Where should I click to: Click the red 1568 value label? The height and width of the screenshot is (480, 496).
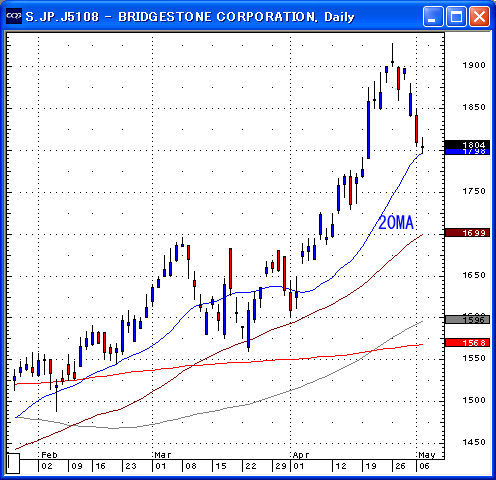467,343
